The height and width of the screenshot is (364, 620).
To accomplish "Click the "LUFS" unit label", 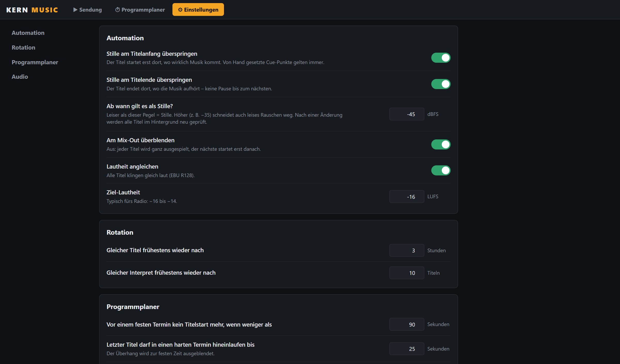I will 433,196.
